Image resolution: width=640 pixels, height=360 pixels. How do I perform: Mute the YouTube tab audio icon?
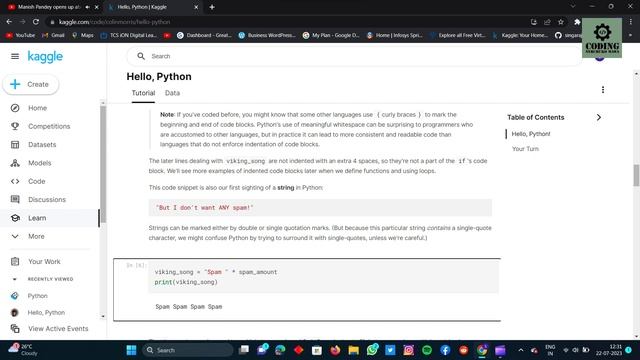(x=87, y=7)
